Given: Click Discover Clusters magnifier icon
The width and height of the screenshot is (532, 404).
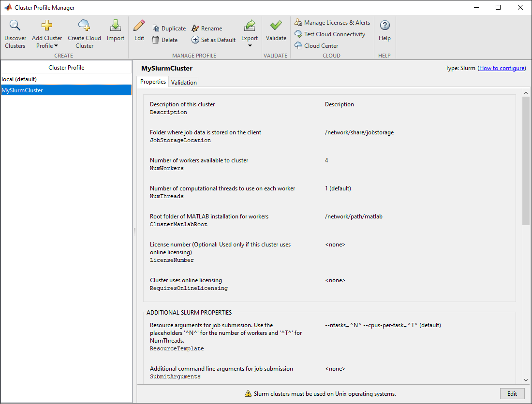Looking at the screenshot, I should pos(15,25).
